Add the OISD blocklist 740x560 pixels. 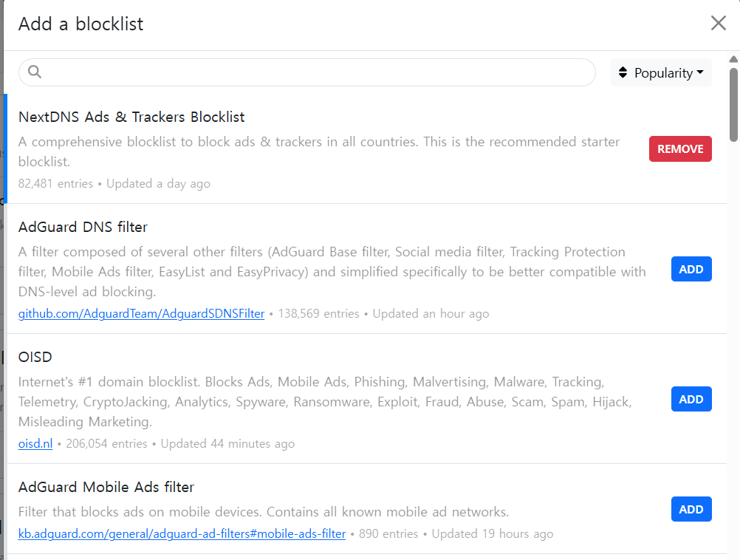click(x=691, y=399)
